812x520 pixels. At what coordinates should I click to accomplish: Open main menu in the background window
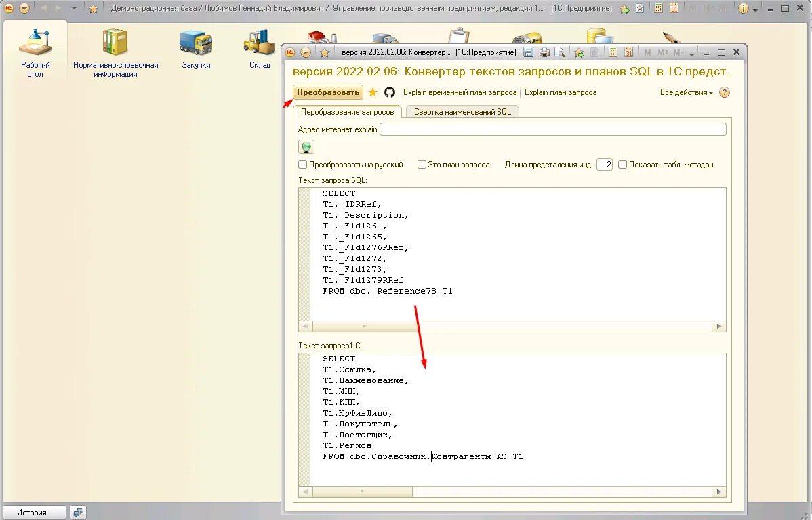click(x=24, y=8)
